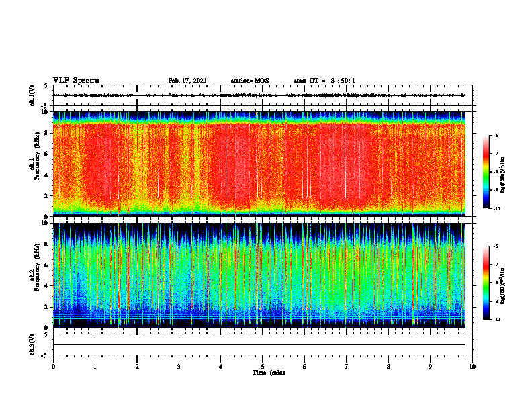This screenshot has height=411, width=532.
Task: Click the time axis tick label "9"
Action: click(x=430, y=367)
